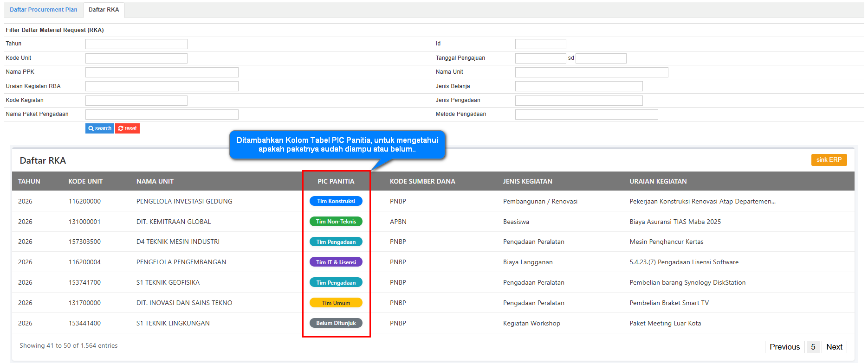This screenshot has height=363, width=868.
Task: Click the gray Belum Ditunjuk badge
Action: pyautogui.click(x=336, y=323)
